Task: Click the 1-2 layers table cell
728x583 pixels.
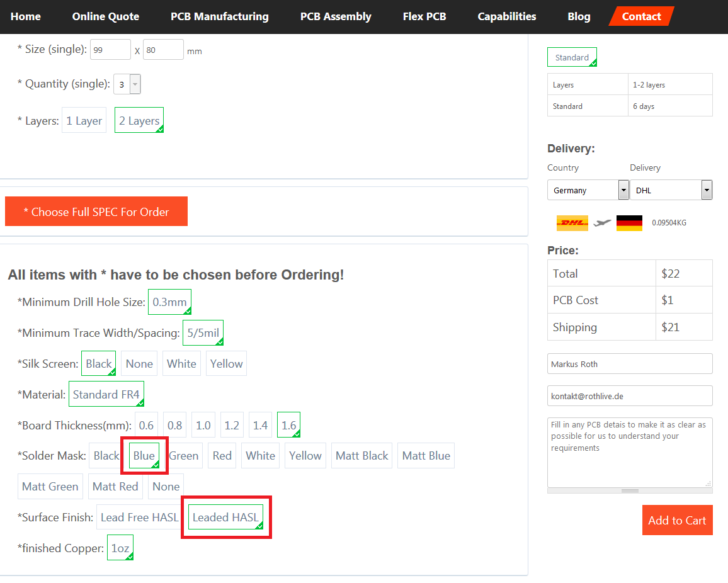Action: (670, 84)
